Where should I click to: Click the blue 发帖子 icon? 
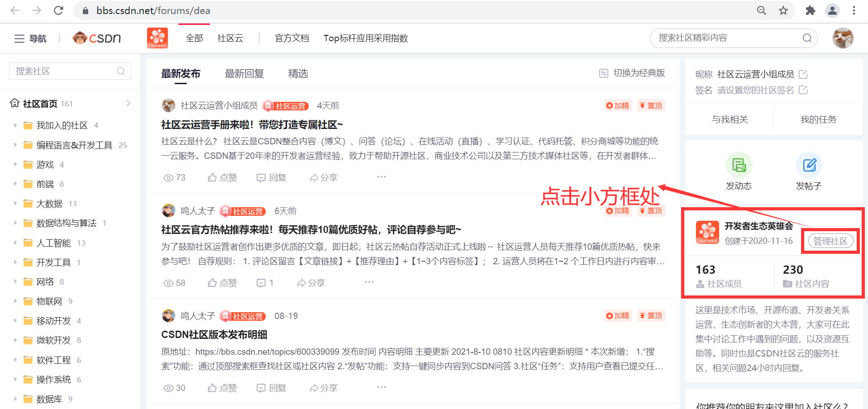(809, 165)
